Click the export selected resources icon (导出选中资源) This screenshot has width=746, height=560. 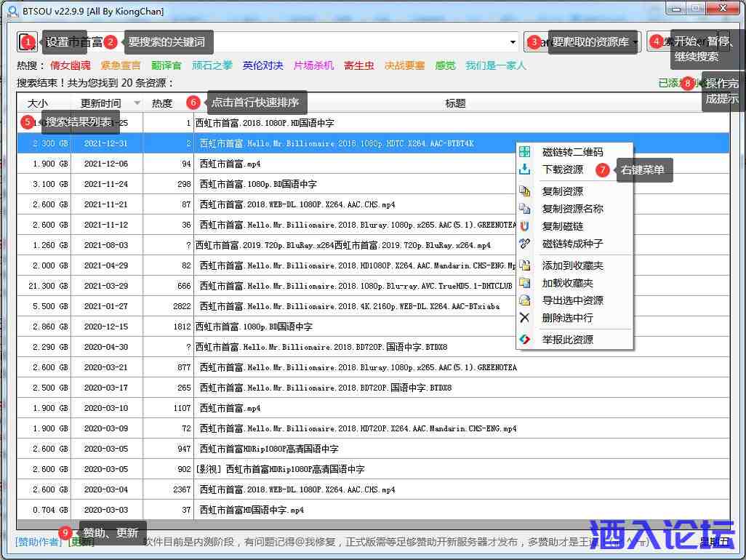coord(525,300)
